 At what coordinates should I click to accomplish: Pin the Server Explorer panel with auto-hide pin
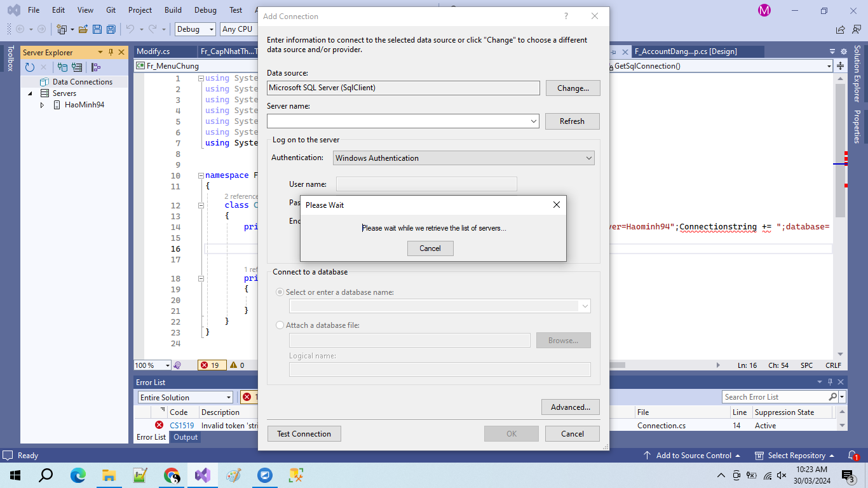[x=111, y=52]
